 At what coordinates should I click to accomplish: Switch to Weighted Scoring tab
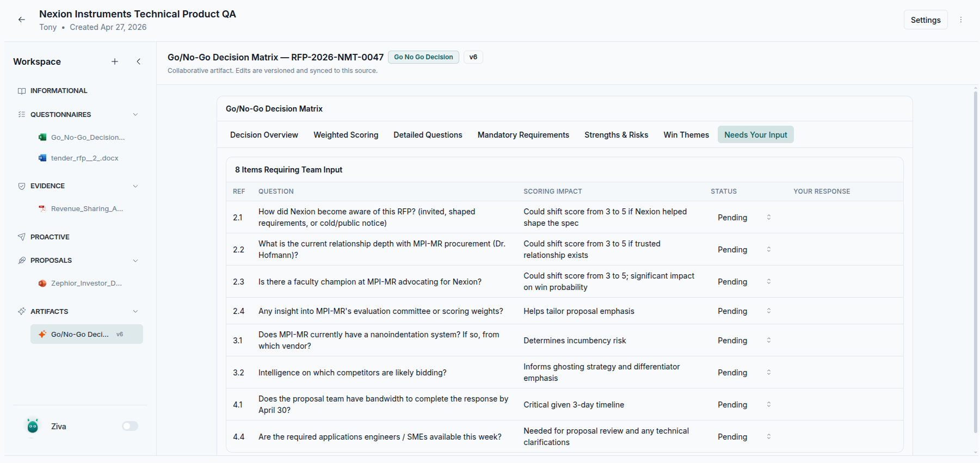pyautogui.click(x=346, y=135)
